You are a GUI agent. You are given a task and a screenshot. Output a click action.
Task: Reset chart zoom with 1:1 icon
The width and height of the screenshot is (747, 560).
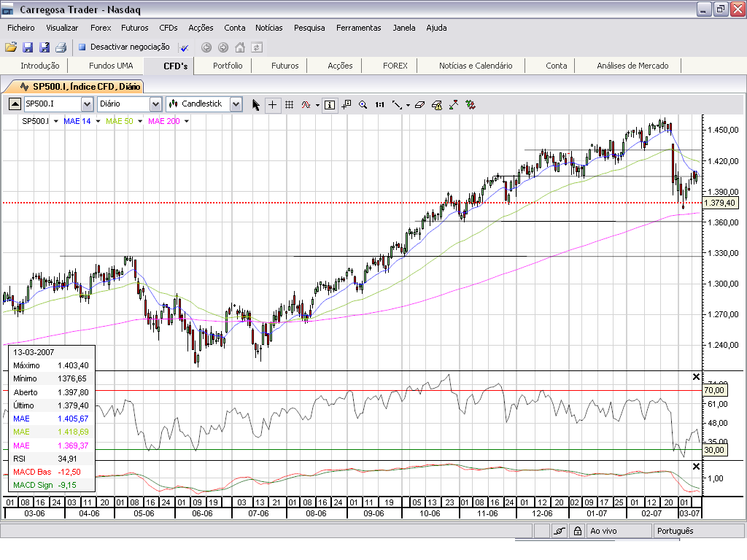click(379, 104)
